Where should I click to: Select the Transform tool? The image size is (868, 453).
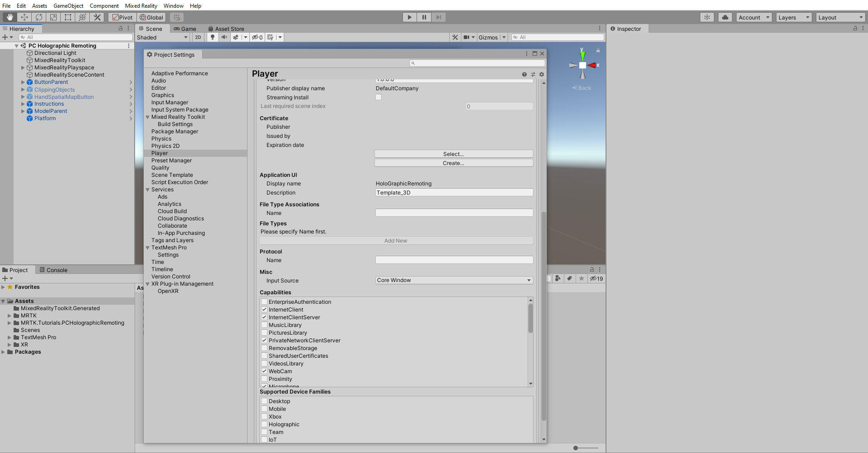[82, 17]
